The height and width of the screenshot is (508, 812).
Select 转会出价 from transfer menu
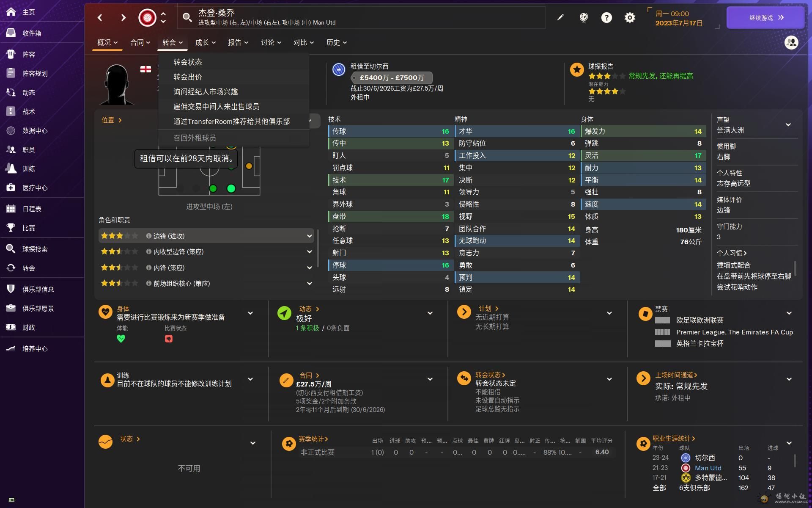click(x=233, y=77)
